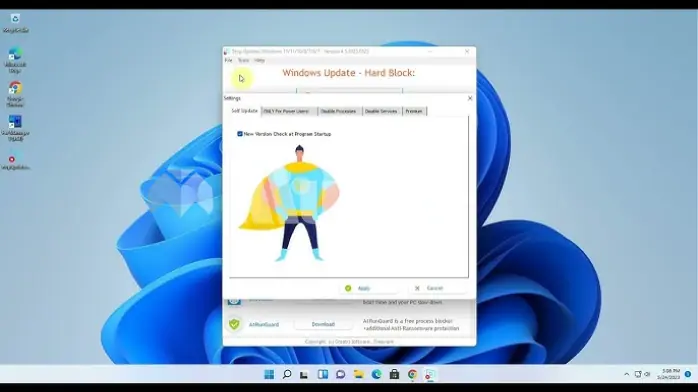Open network and volume tray icons
698x392 pixels.
click(642, 374)
